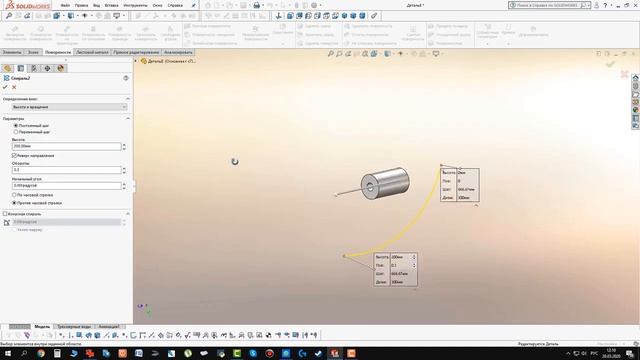640x360 pixels.
Task: Click the Начальный угол input field
Action: point(67,186)
